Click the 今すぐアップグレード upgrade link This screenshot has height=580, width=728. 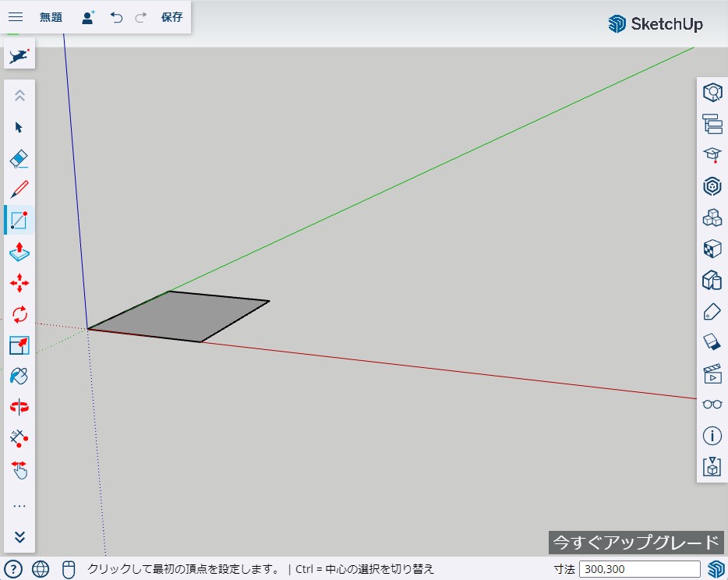click(x=635, y=543)
